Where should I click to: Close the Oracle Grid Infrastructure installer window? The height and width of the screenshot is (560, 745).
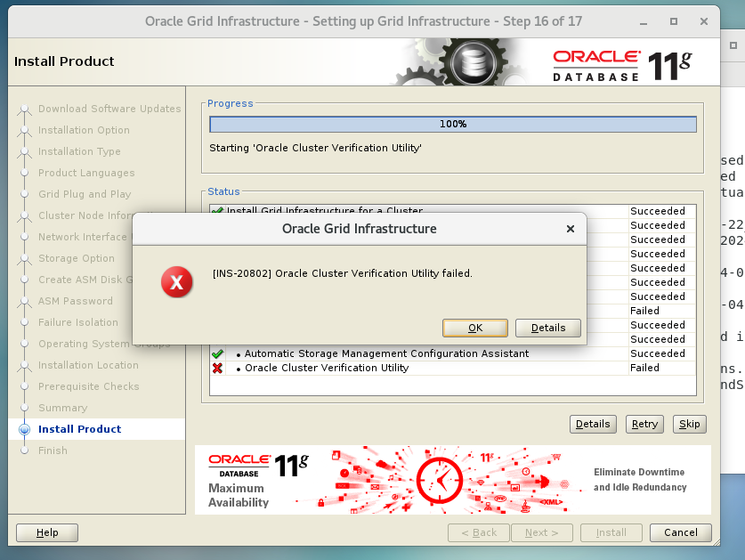point(704,21)
